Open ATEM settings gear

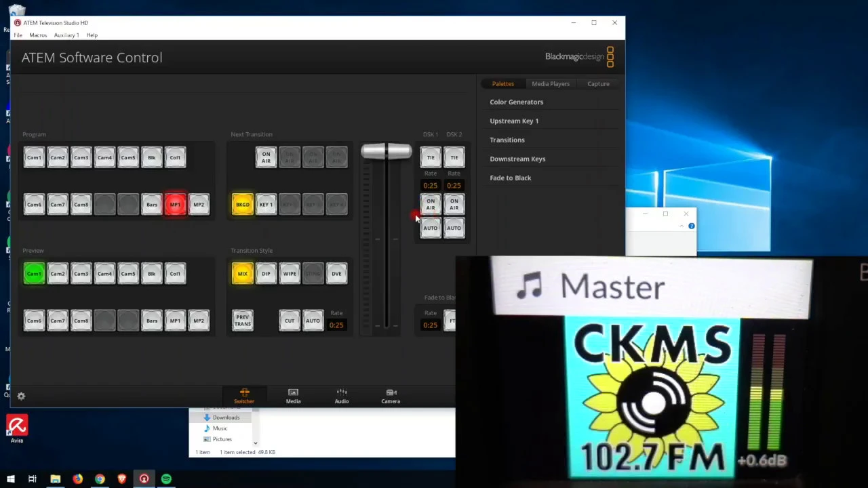(21, 396)
